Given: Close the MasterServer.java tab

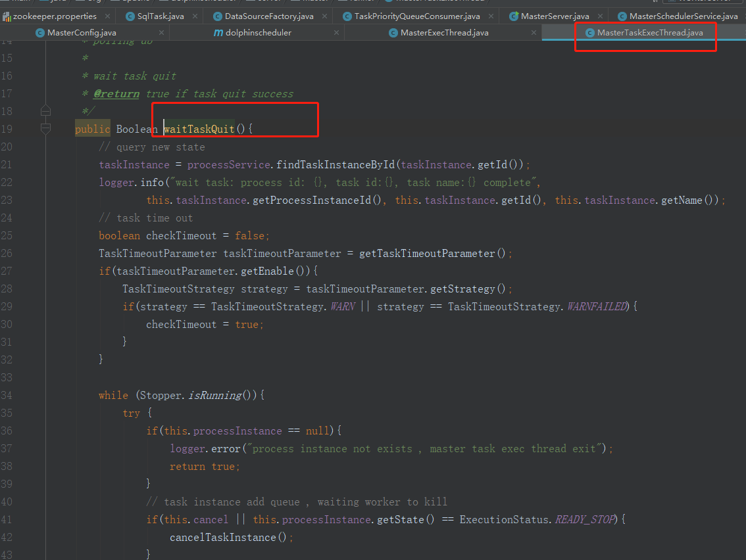Looking at the screenshot, I should [x=601, y=16].
